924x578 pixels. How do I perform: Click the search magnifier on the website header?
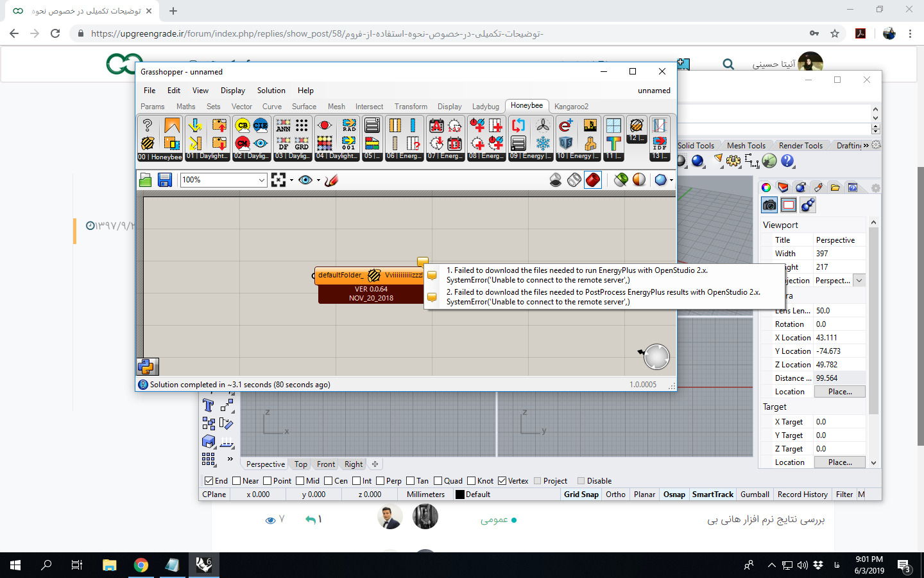click(x=728, y=64)
